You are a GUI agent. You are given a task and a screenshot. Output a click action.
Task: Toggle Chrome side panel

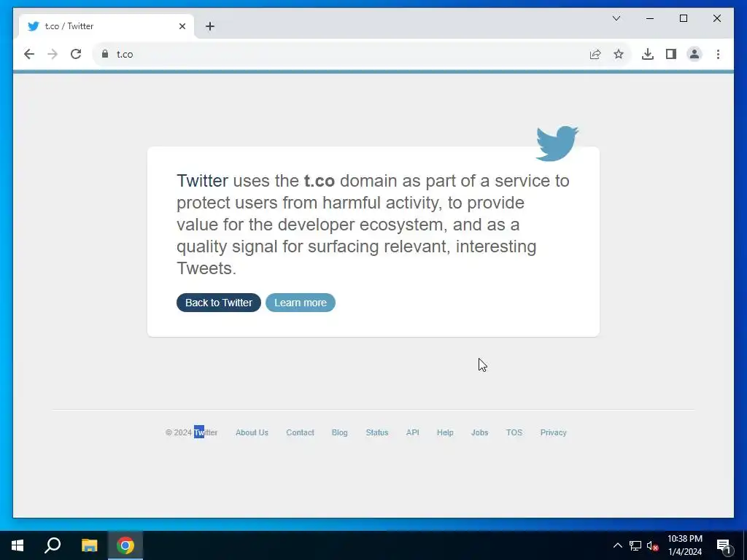click(x=671, y=54)
